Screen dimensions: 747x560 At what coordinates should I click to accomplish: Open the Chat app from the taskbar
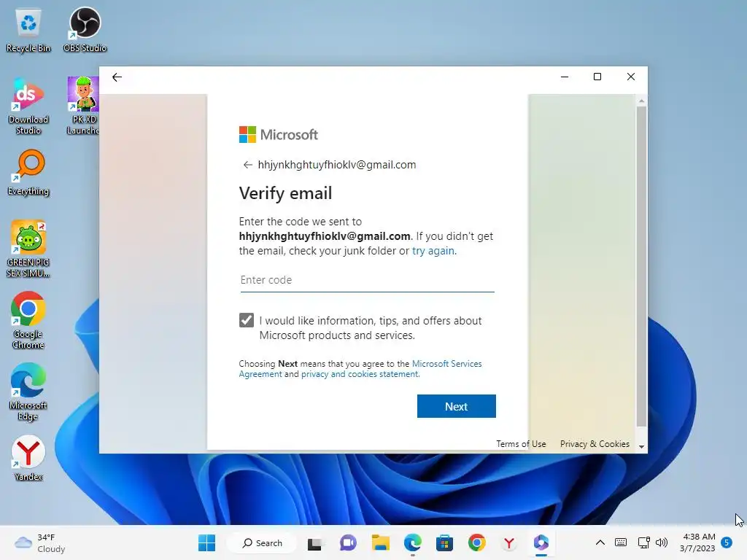click(x=348, y=542)
